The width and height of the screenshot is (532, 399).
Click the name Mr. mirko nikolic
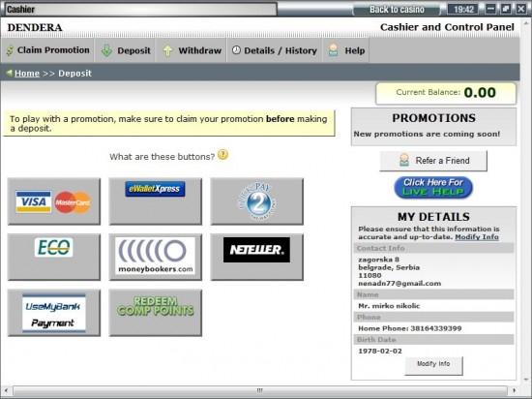[x=389, y=306]
